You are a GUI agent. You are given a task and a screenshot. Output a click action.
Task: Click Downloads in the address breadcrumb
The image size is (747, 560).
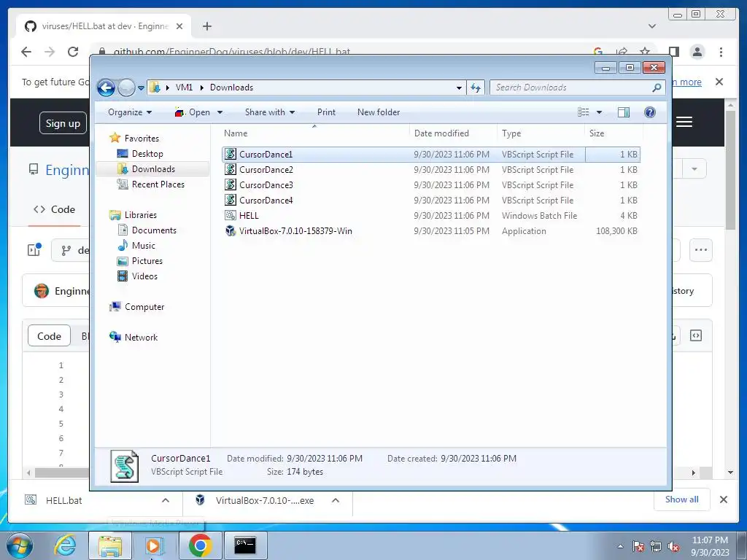coord(231,87)
